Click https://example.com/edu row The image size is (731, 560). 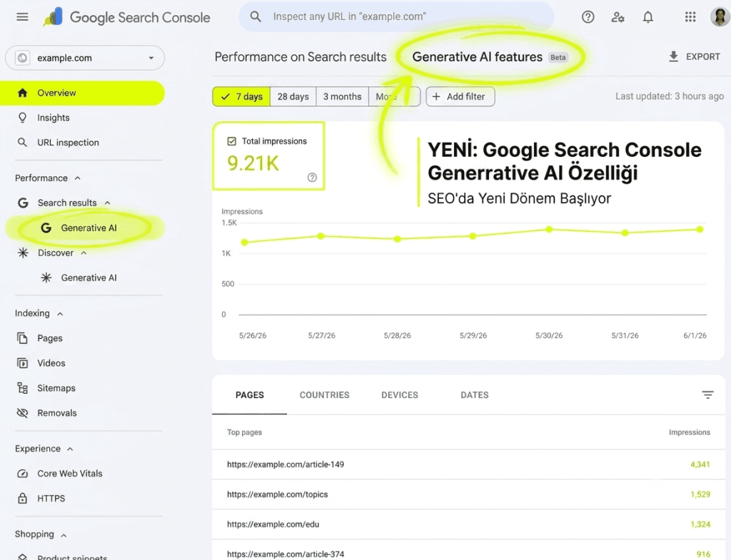click(x=468, y=524)
